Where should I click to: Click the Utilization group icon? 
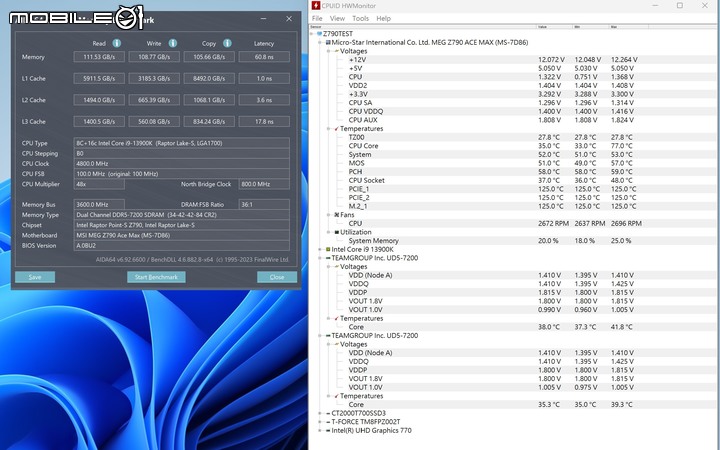click(337, 232)
